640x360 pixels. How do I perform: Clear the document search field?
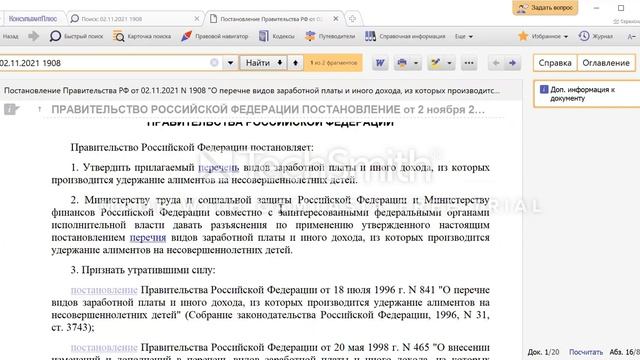214,63
